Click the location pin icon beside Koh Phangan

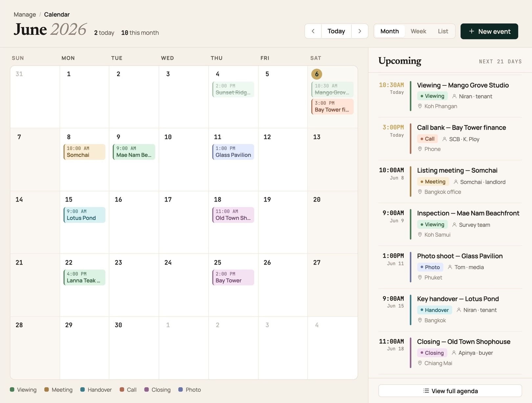coord(420,106)
